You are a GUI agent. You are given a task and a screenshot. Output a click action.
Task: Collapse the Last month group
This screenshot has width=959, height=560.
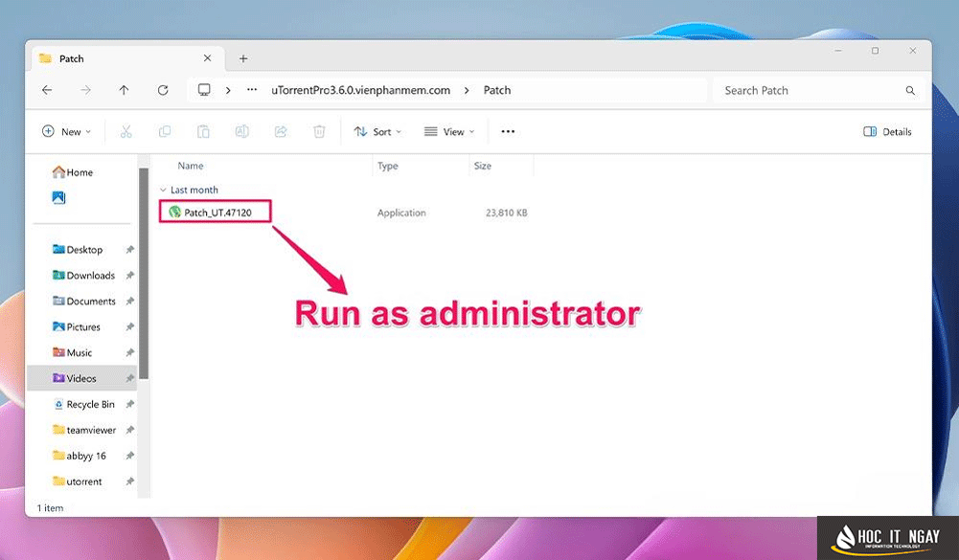pyautogui.click(x=163, y=190)
